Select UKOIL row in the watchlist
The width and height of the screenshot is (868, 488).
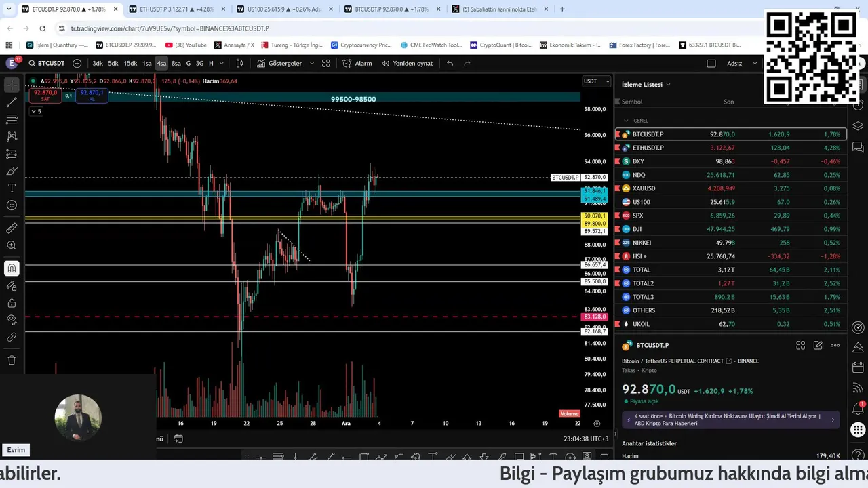[x=730, y=324]
